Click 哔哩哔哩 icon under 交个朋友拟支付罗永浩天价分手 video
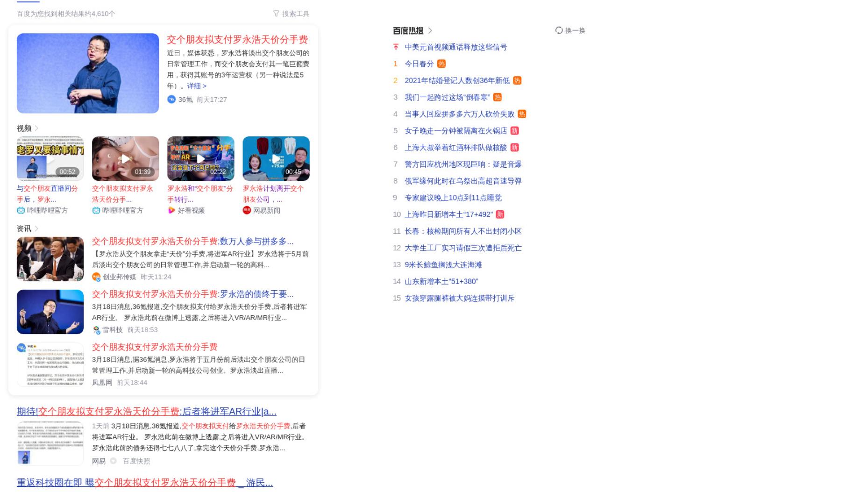The width and height of the screenshot is (868, 492). (x=96, y=211)
